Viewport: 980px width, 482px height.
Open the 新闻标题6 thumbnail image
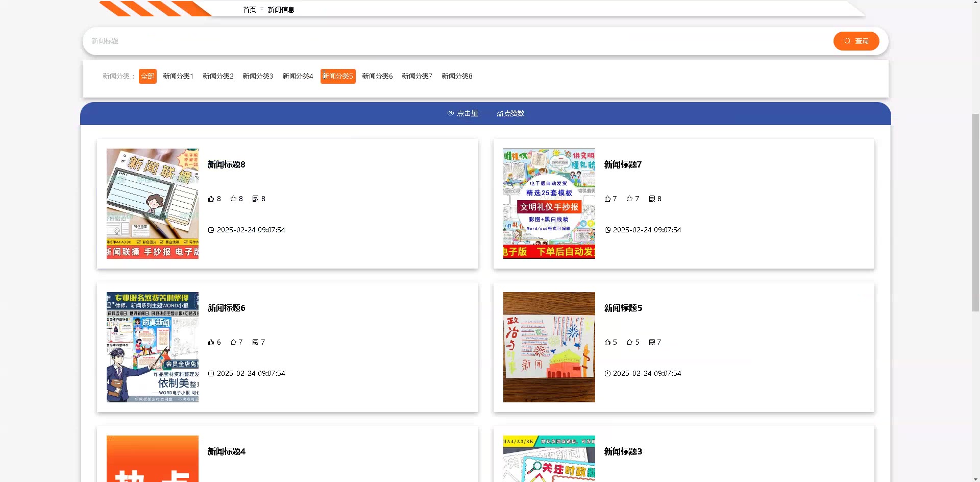point(153,347)
